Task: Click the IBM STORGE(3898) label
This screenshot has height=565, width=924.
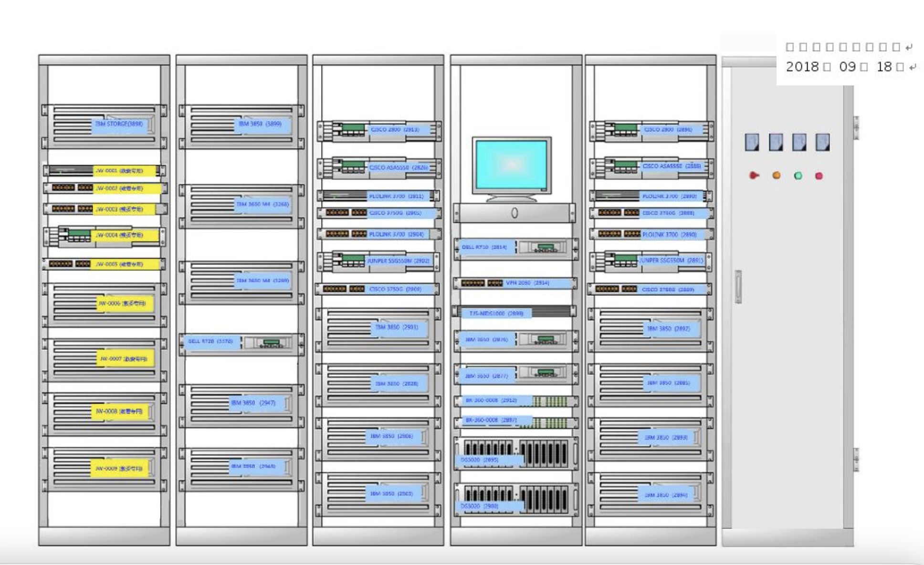Action: tap(119, 124)
